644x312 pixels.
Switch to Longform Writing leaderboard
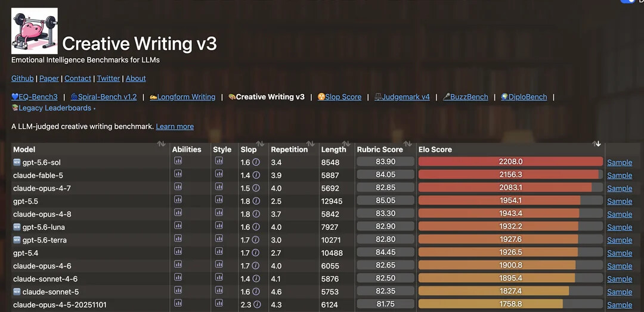[182, 97]
